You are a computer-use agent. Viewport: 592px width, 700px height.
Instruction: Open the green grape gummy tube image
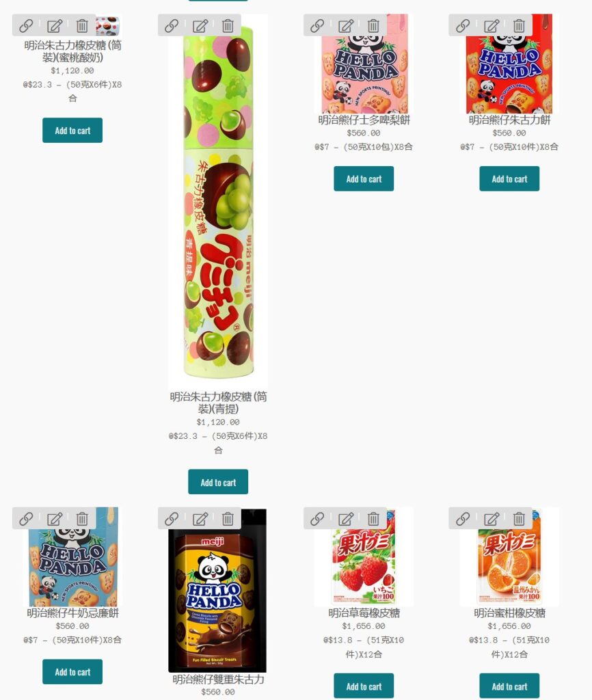pyautogui.click(x=218, y=201)
